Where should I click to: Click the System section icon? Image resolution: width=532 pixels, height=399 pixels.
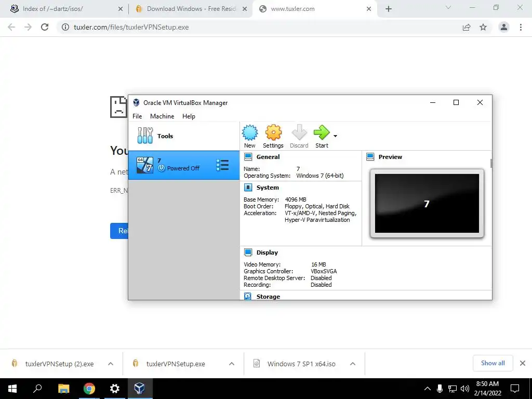[248, 187]
